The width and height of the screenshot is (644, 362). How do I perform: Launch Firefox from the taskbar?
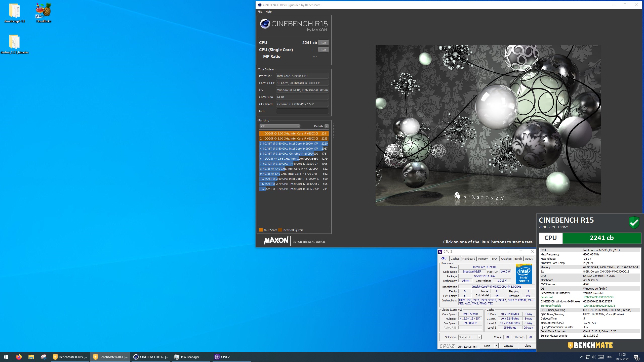pos(19,357)
